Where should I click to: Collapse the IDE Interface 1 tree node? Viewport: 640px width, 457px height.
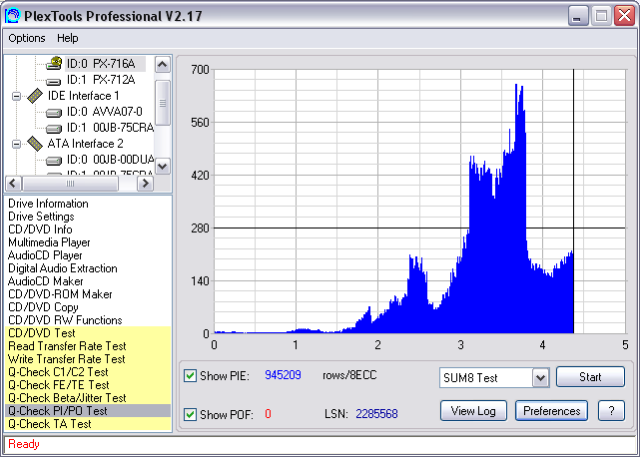pos(16,95)
